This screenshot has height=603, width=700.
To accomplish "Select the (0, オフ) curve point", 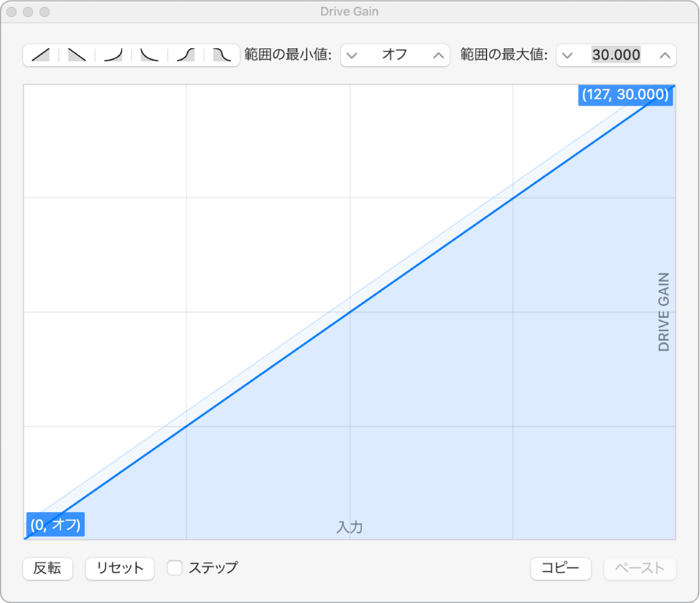I will [x=55, y=524].
